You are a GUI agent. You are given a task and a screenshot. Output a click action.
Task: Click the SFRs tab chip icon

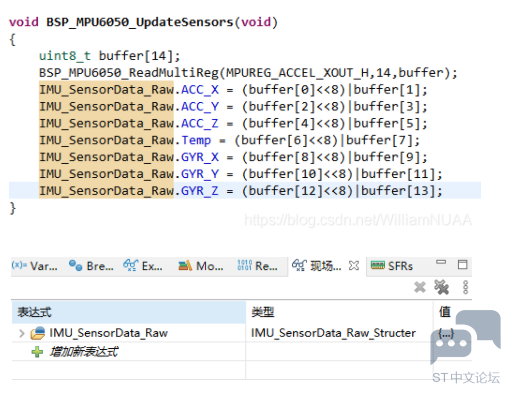click(378, 265)
